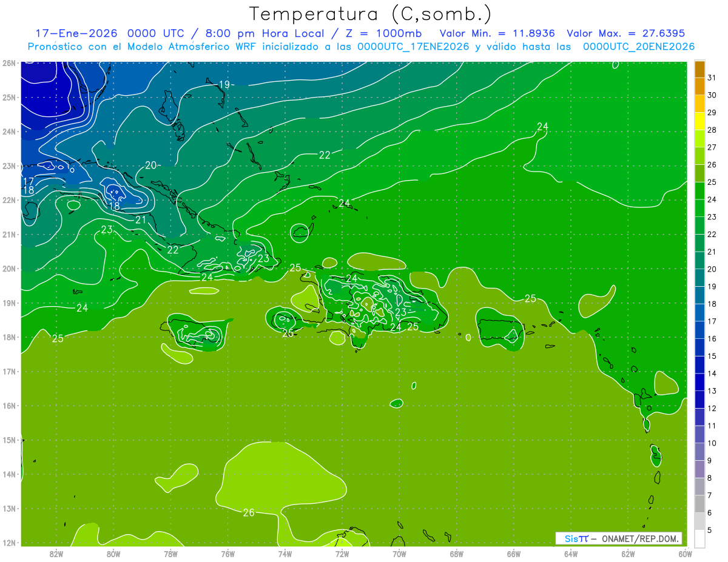The height and width of the screenshot is (562, 728).
Task: Click the "60W" longitude axis label
Action: (686, 553)
